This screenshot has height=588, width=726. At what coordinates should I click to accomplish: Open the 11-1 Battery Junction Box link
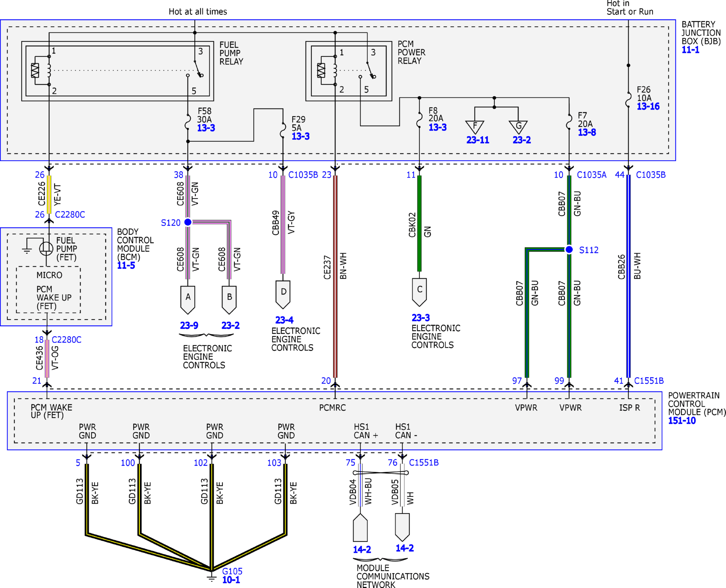click(x=690, y=50)
